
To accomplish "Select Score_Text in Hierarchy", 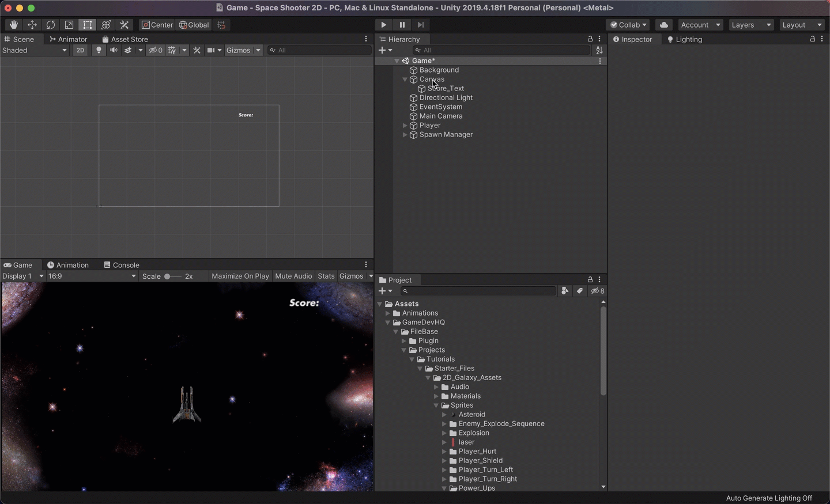I will click(x=446, y=88).
